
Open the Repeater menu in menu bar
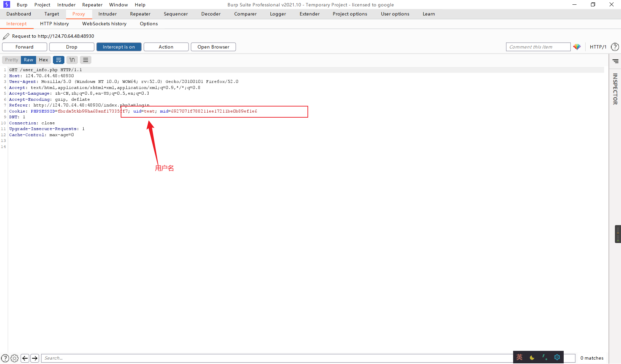pyautogui.click(x=92, y=5)
